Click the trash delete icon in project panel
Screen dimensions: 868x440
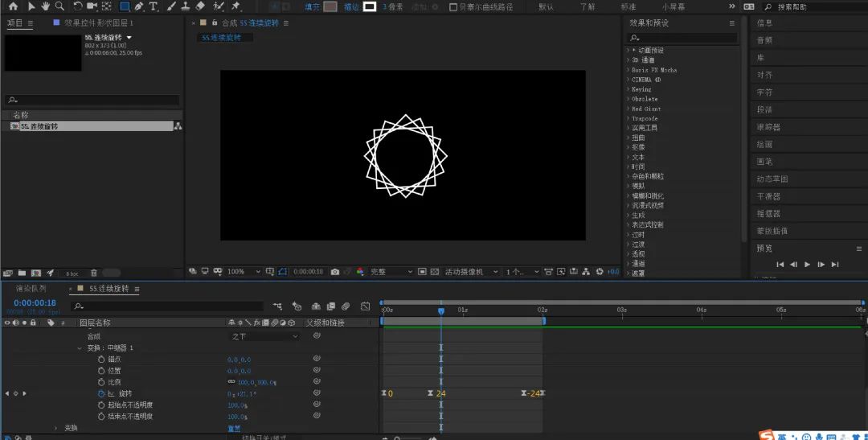tap(93, 273)
